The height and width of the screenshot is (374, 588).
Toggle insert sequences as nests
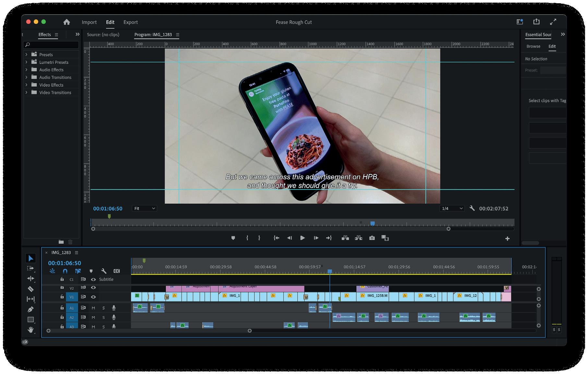tap(52, 271)
